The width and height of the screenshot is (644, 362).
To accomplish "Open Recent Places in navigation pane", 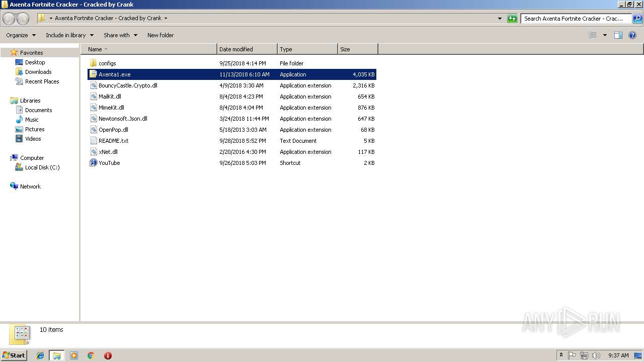I will 42,81.
